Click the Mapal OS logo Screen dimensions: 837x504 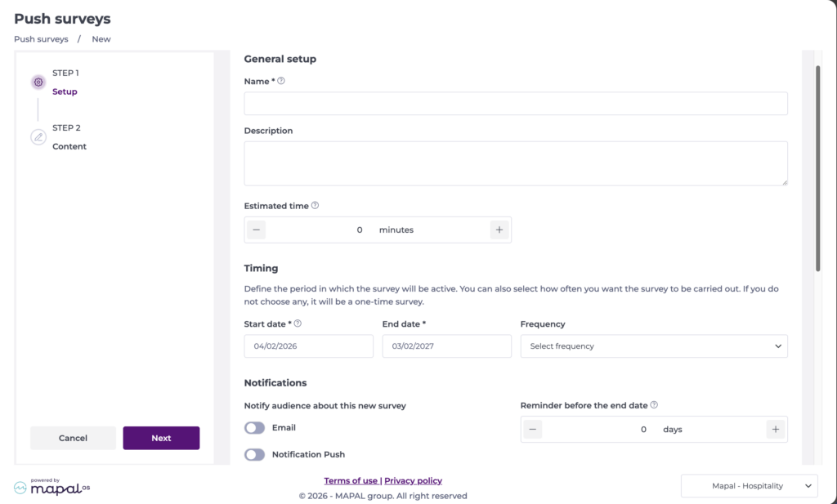(52, 487)
